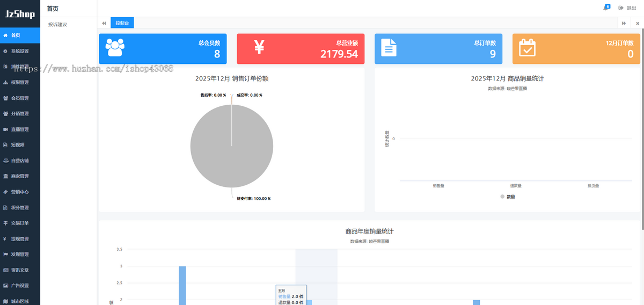Click the 五月 tooltip box

pos(291,295)
